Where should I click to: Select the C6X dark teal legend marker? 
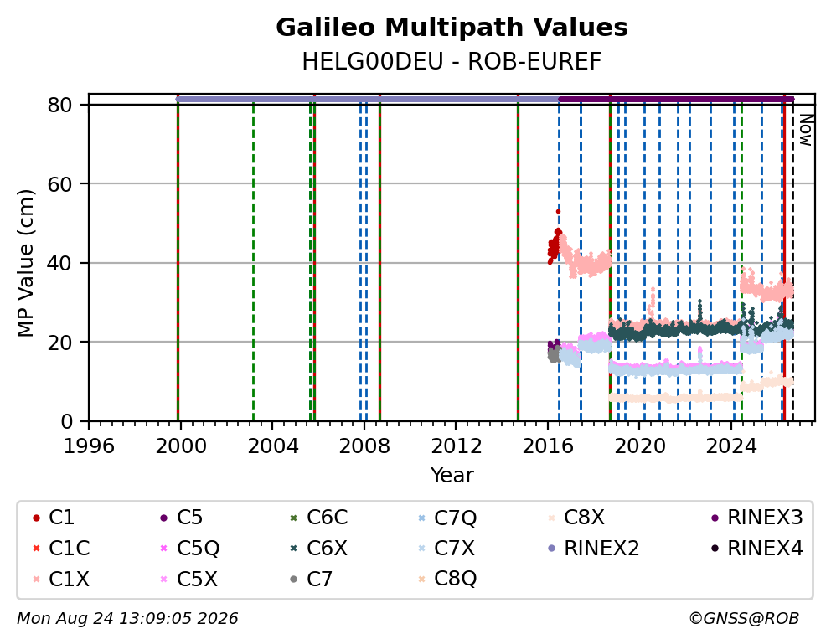pos(293,549)
